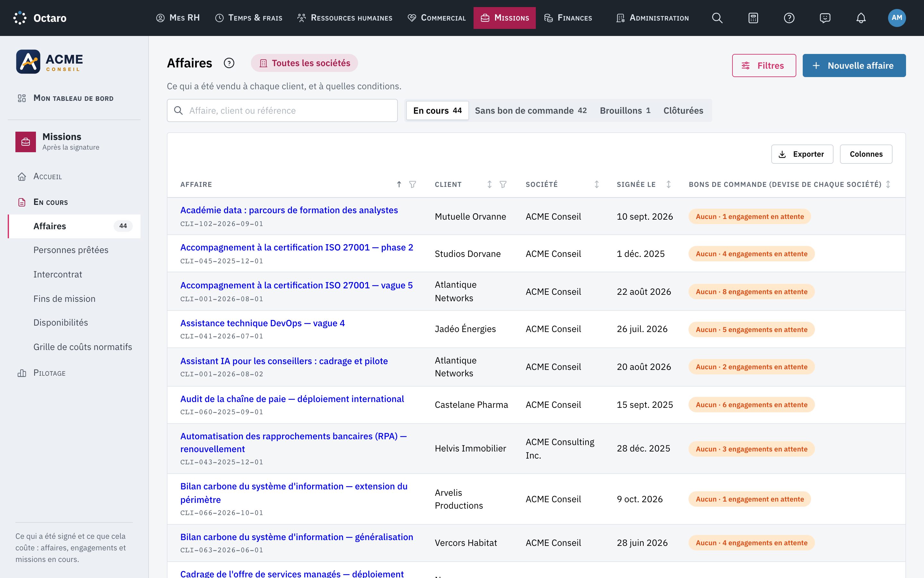The image size is (924, 578).
Task: Open the notifications bell
Action: (860, 18)
